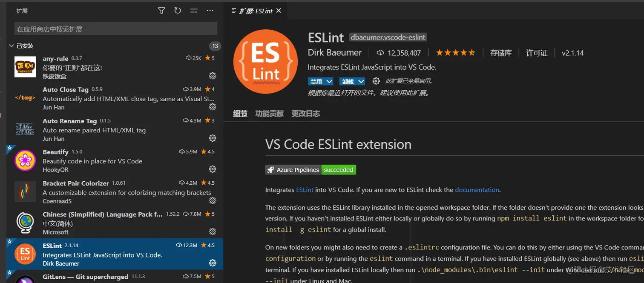Click the ESLint star rating in details
This screenshot has height=283, width=644.
pos(455,53)
